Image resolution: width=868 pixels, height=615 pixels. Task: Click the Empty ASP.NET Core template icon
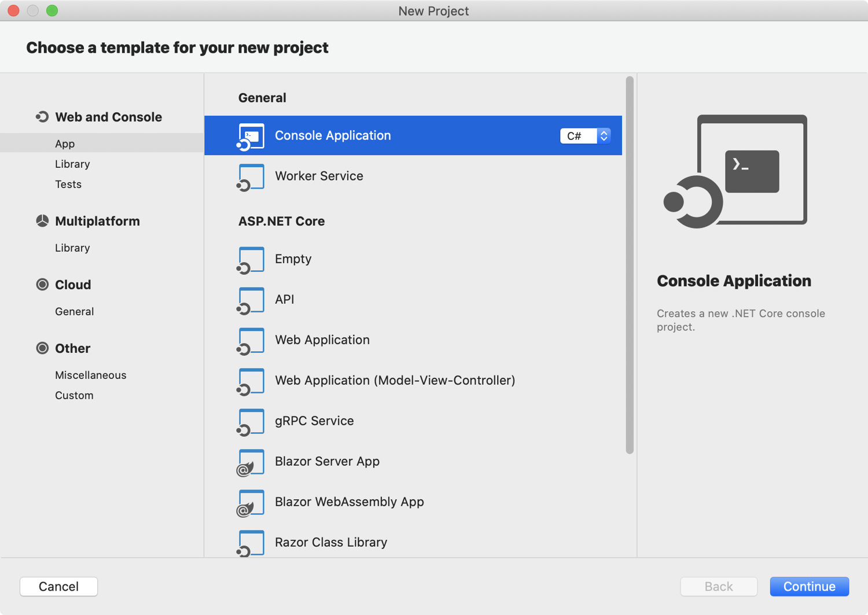click(251, 260)
